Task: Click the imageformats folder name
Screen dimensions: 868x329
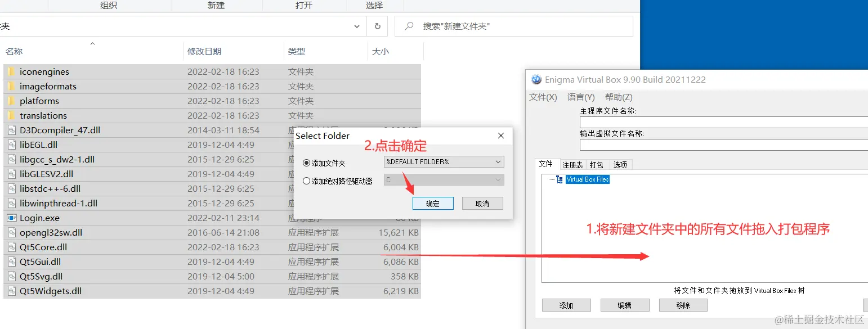Action: click(48, 86)
